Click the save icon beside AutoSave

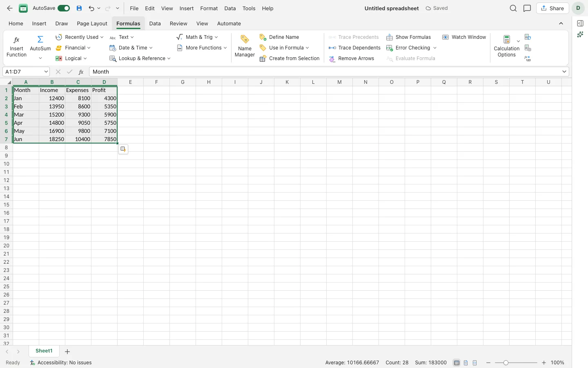[x=79, y=8]
